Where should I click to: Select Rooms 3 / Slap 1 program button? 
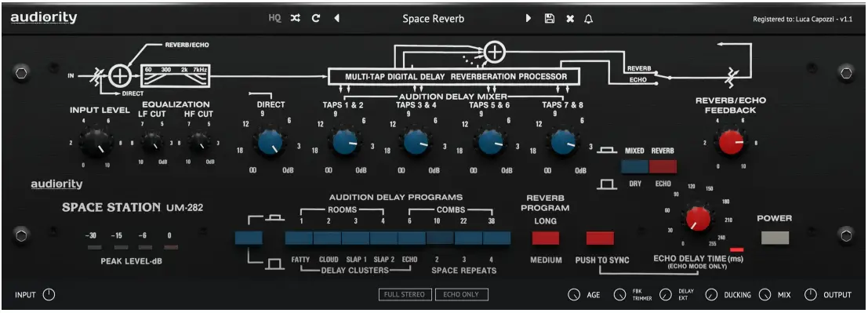pyautogui.click(x=355, y=238)
